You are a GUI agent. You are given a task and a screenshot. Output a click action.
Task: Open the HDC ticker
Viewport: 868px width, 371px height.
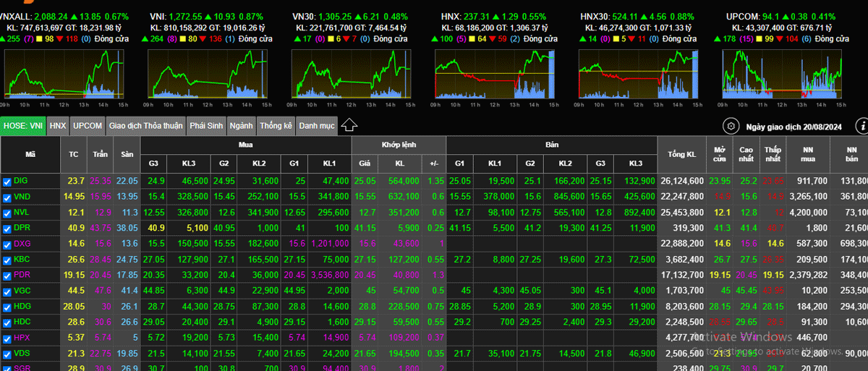click(22, 323)
